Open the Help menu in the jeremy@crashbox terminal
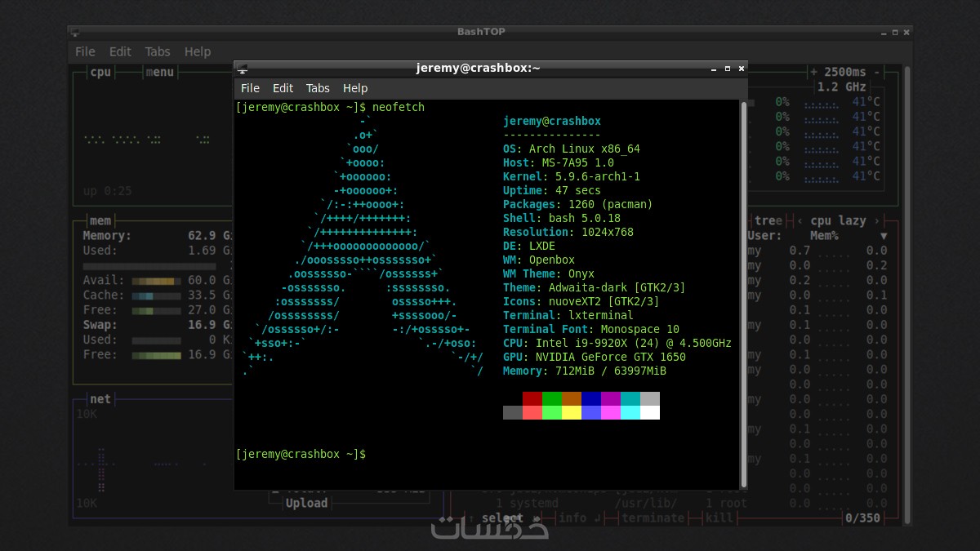The width and height of the screenshot is (980, 551). coord(355,88)
